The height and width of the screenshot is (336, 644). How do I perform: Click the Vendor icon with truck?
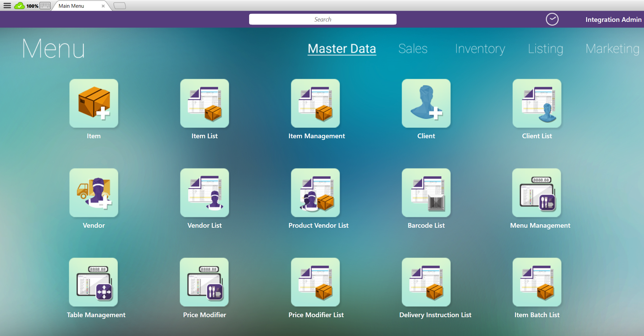(94, 193)
